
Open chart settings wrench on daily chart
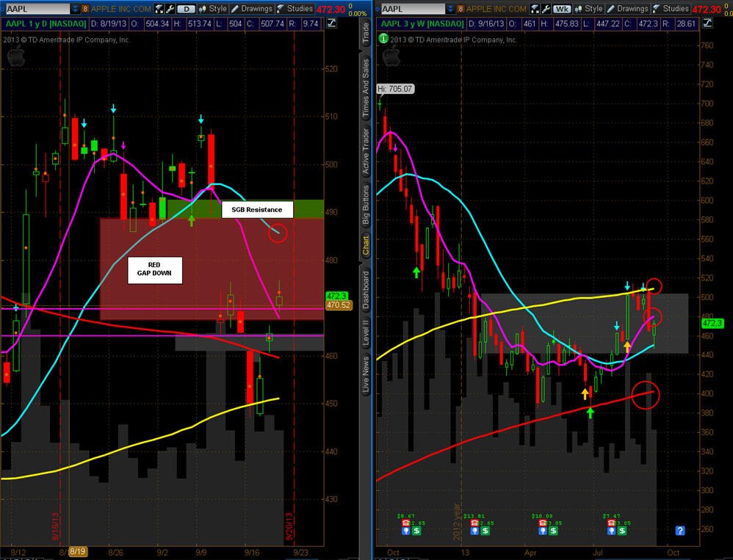tap(170, 9)
